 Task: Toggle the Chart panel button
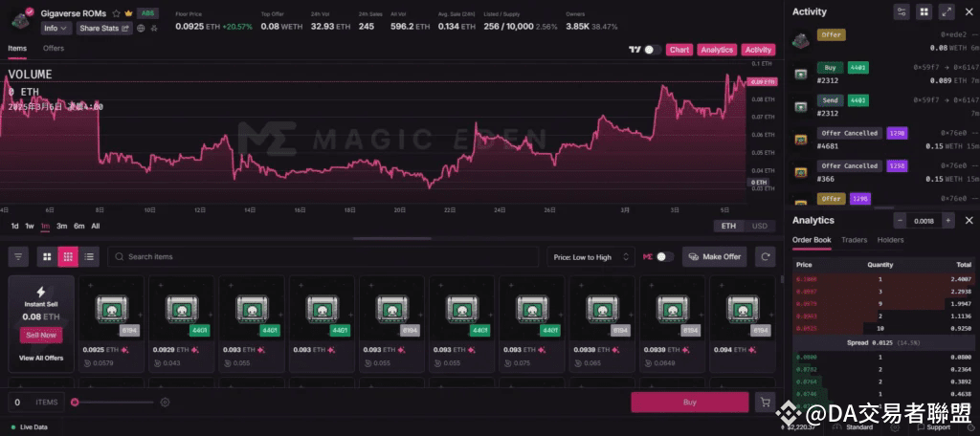coord(679,50)
